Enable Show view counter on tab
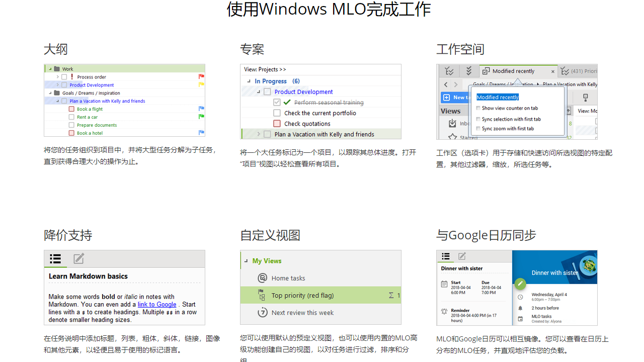Screen dimensions: 644x362 click(478, 108)
